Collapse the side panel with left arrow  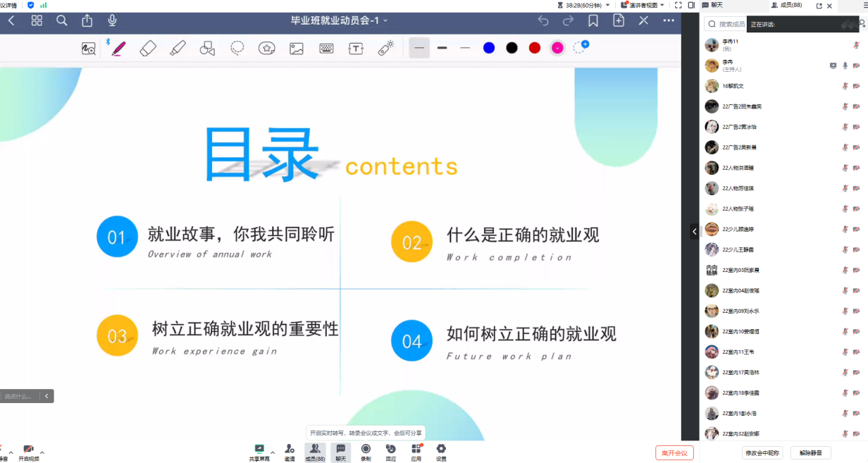695,231
